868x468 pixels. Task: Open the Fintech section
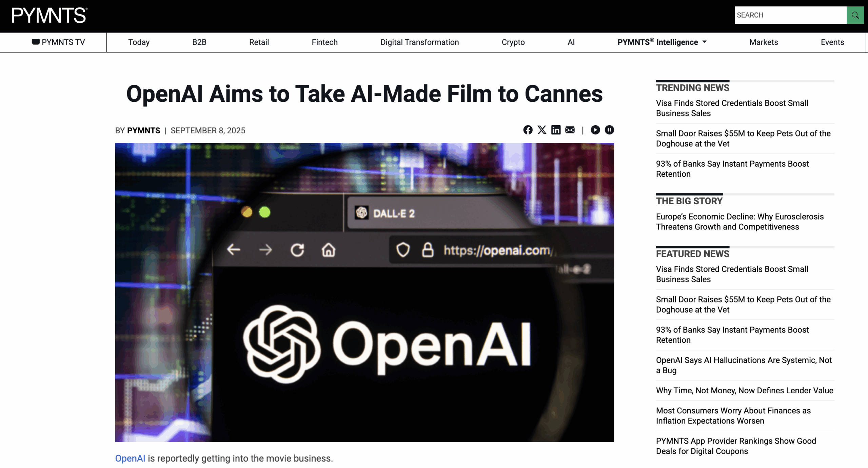tap(325, 42)
